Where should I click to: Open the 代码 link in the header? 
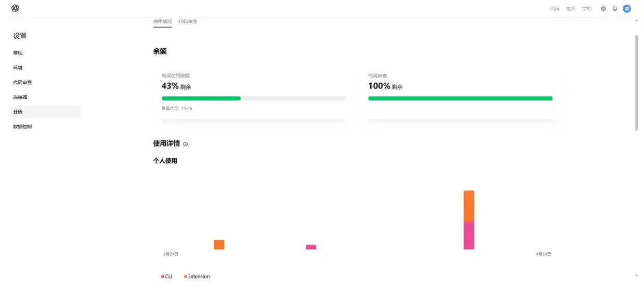coord(555,9)
